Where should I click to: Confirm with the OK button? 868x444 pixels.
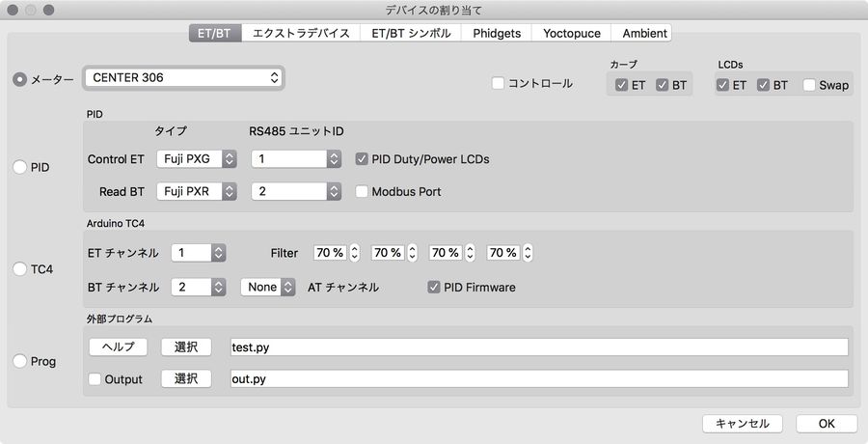826,424
